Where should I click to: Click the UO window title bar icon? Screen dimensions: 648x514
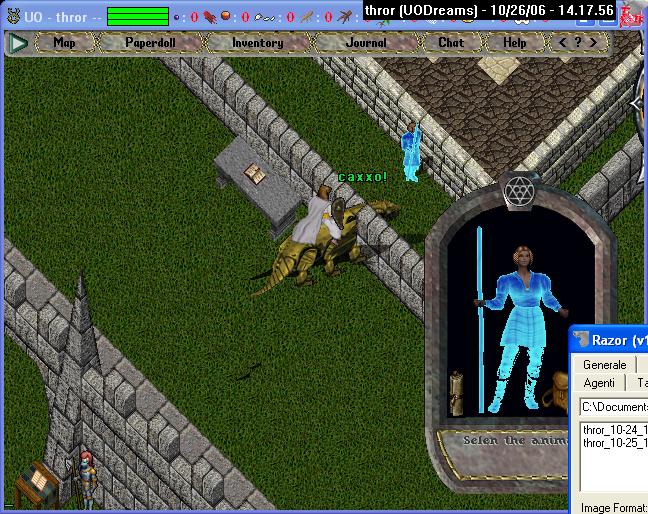coord(14,17)
